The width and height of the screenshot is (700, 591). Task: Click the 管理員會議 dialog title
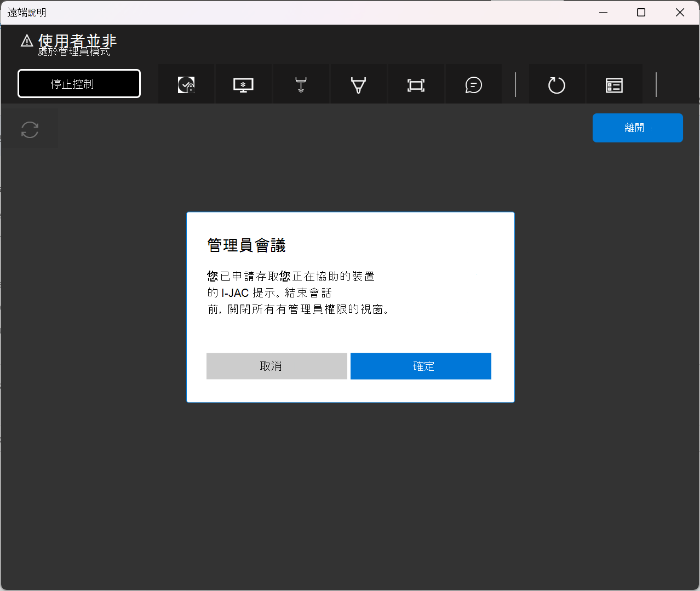coord(246,245)
